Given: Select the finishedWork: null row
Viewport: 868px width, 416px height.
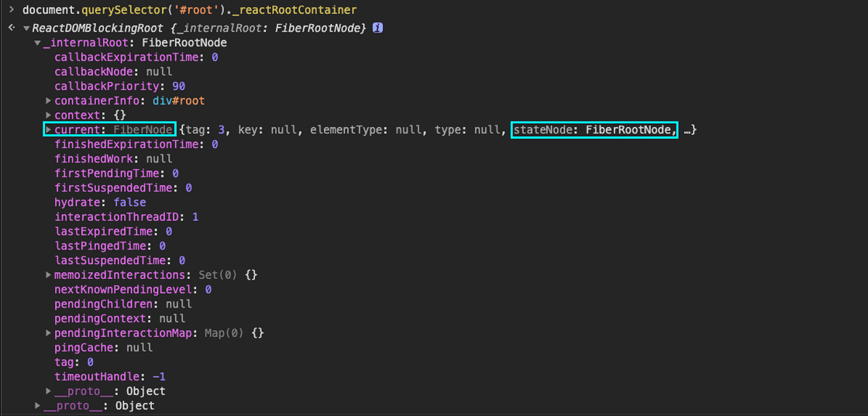Looking at the screenshot, I should (x=113, y=159).
